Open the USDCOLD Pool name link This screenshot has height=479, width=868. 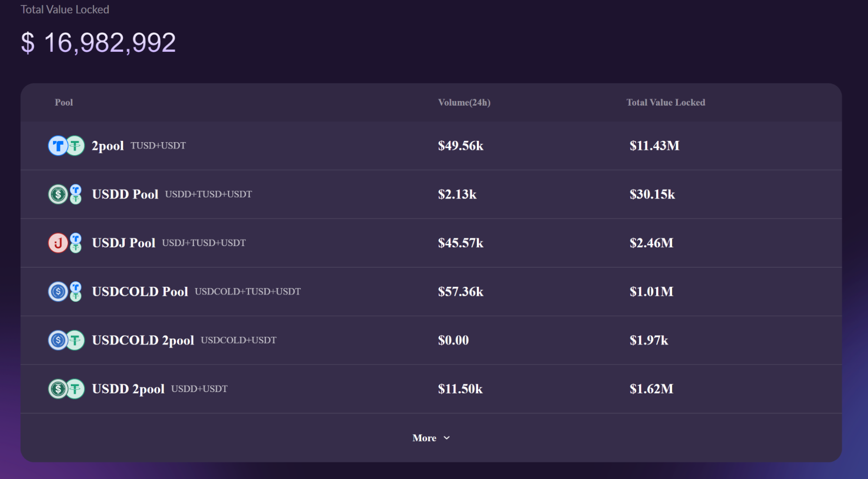coord(140,292)
